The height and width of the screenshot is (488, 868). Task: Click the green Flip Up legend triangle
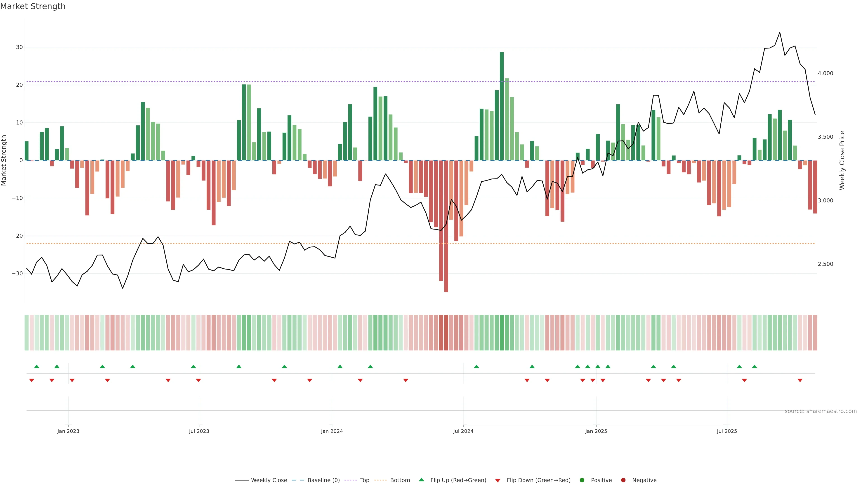[x=421, y=480]
